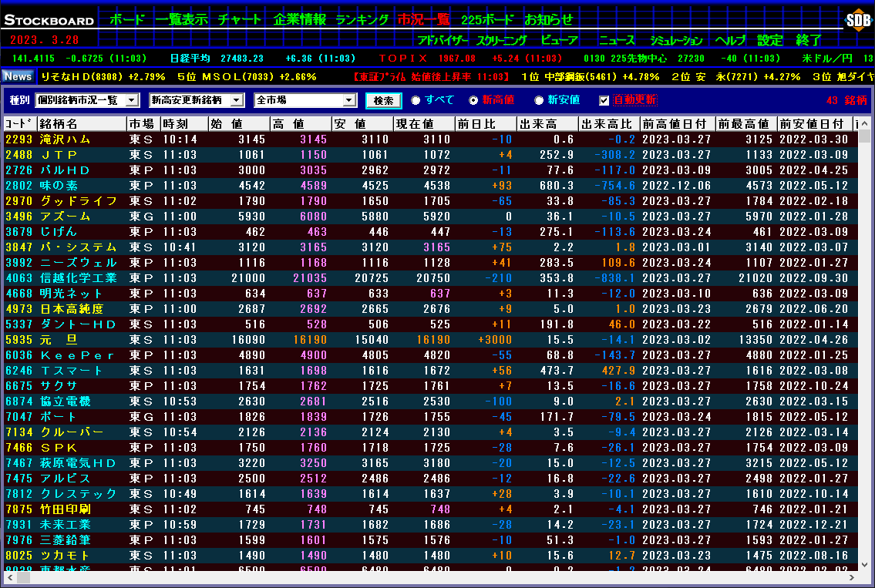Sort by the 安値 column header
This screenshot has width=875, height=588.
[x=362, y=124]
